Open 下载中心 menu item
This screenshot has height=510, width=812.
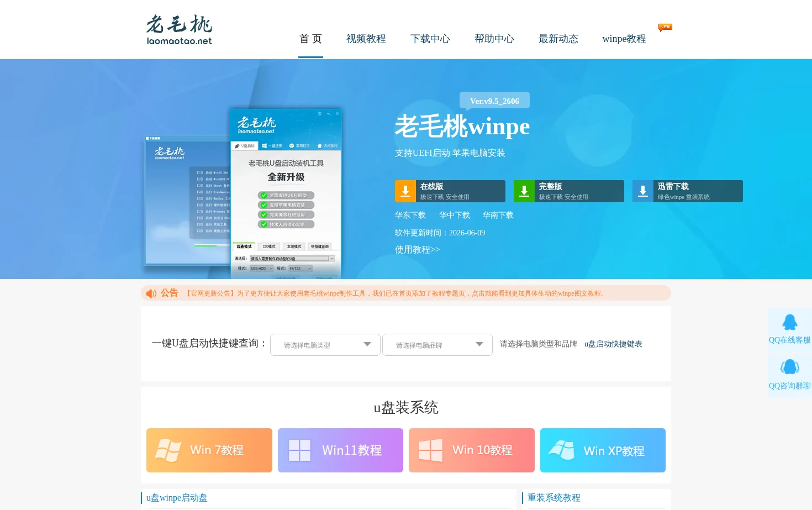[x=430, y=39]
